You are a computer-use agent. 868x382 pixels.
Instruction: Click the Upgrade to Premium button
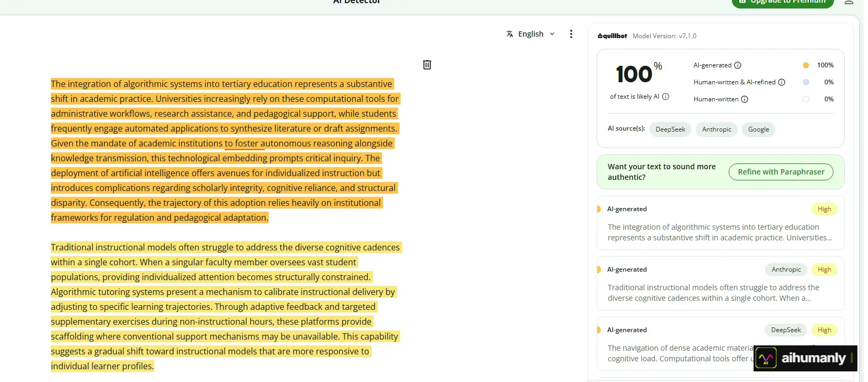click(783, 2)
